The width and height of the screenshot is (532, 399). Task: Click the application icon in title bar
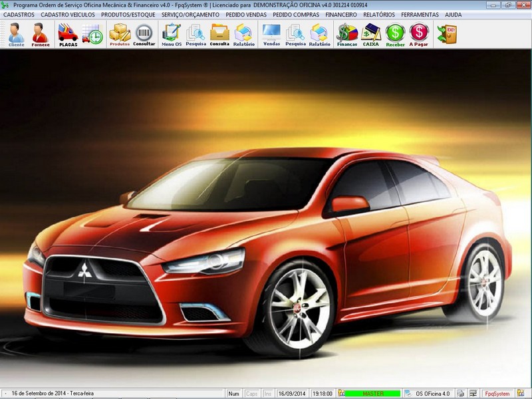5,5
